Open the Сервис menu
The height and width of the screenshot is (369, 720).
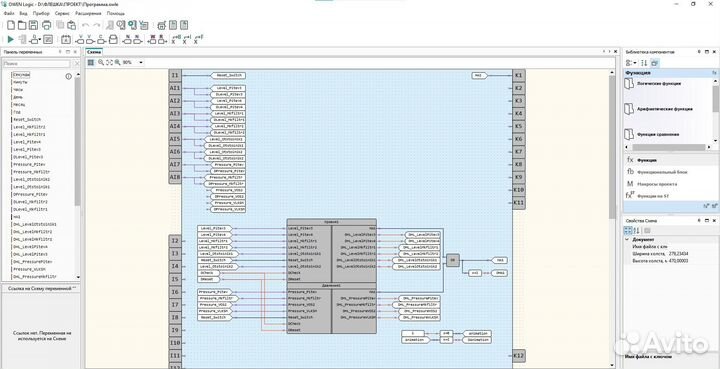point(62,13)
